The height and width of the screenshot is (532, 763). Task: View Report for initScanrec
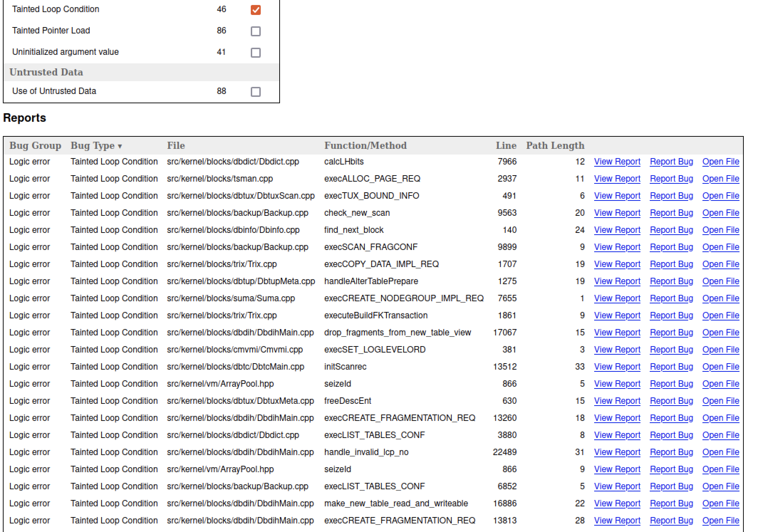[617, 367]
